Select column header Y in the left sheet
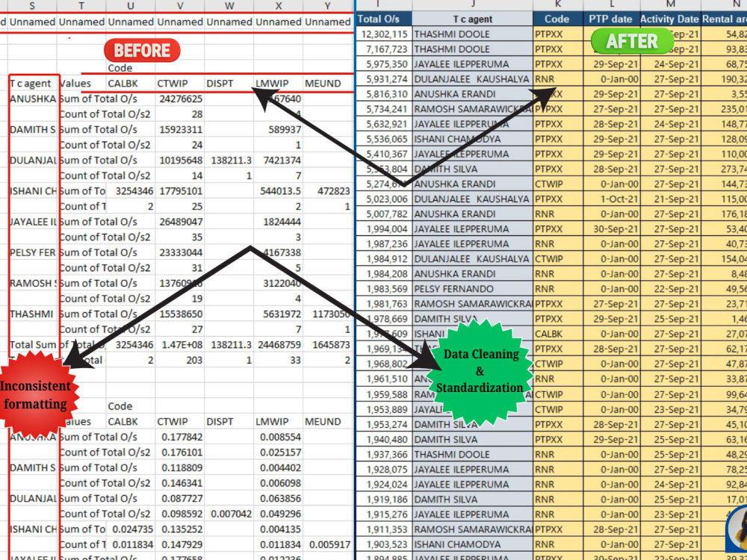The width and height of the screenshot is (747, 560). 327,6
